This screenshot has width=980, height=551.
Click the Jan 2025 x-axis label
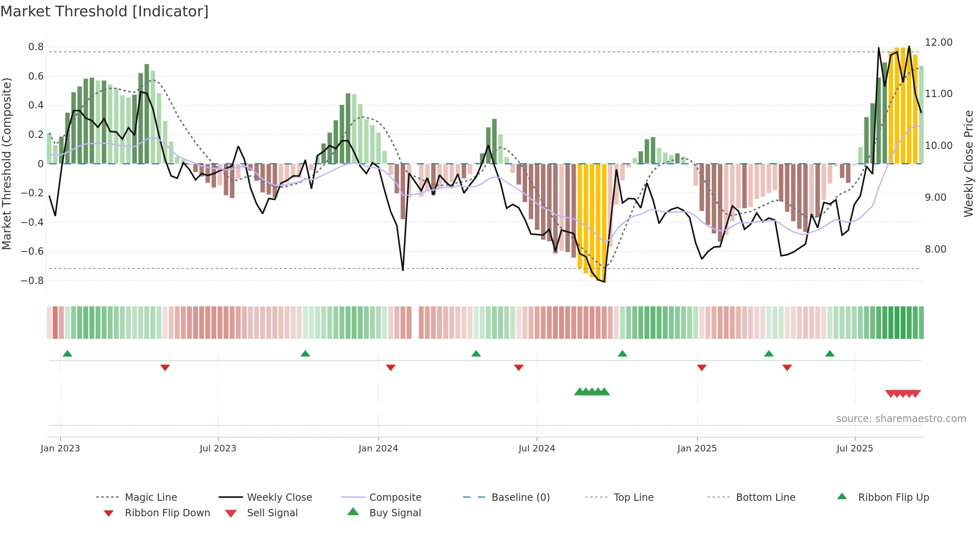[697, 448]
